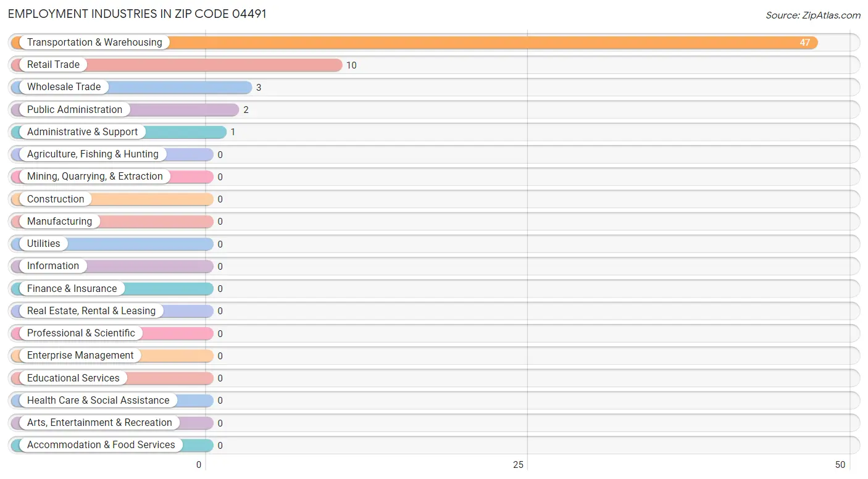Image resolution: width=868 pixels, height=479 pixels.
Task: Select the Finance & Insurance label
Action: tap(72, 289)
